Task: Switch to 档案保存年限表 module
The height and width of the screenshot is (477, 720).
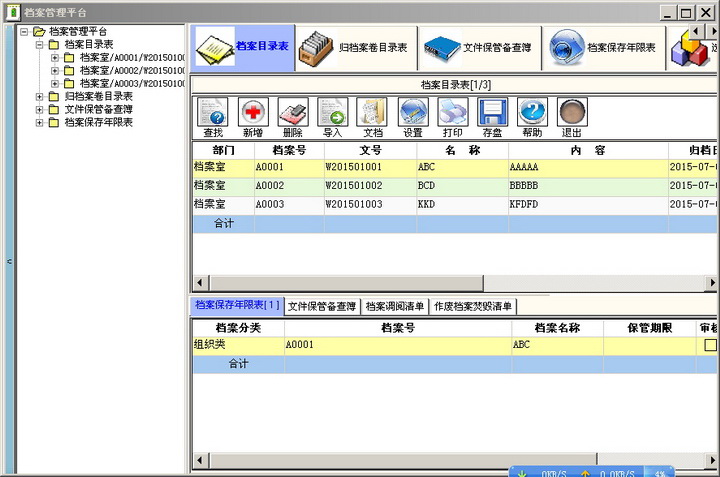Action: (x=604, y=48)
